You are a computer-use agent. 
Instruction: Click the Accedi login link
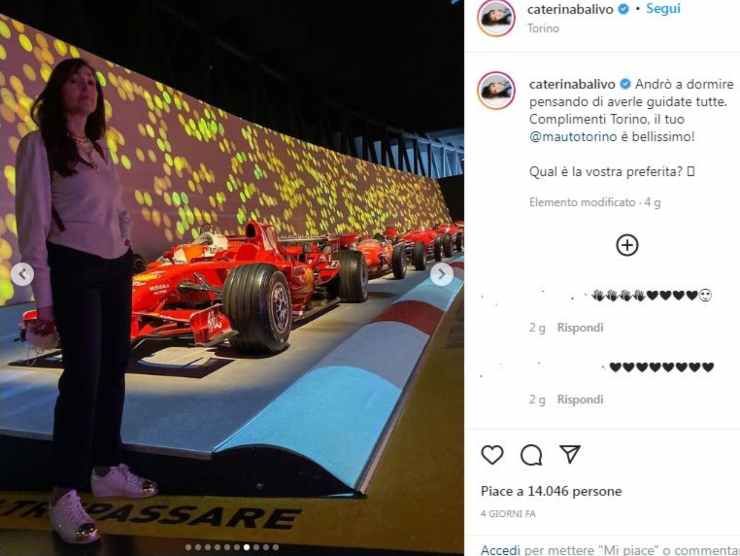(x=500, y=550)
